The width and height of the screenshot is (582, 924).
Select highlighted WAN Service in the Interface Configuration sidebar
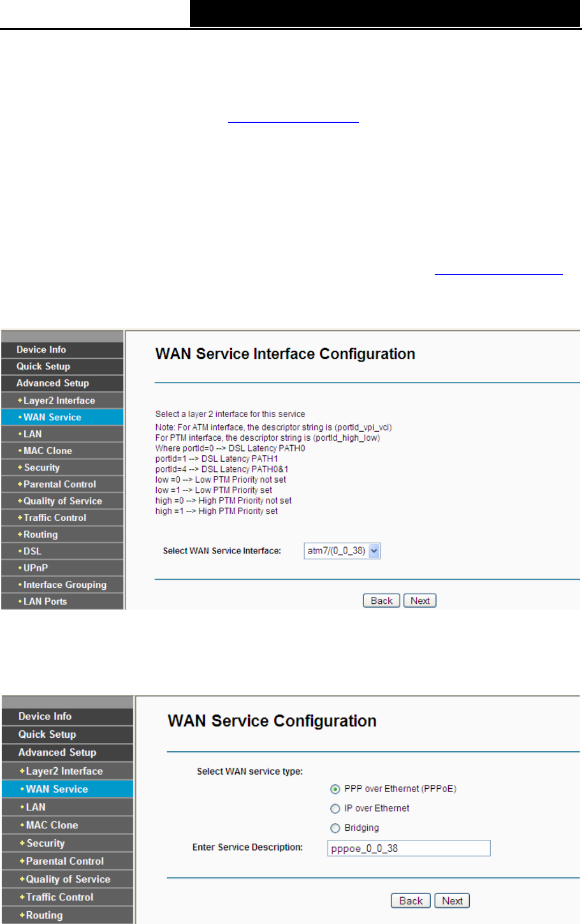pyautogui.click(x=62, y=417)
